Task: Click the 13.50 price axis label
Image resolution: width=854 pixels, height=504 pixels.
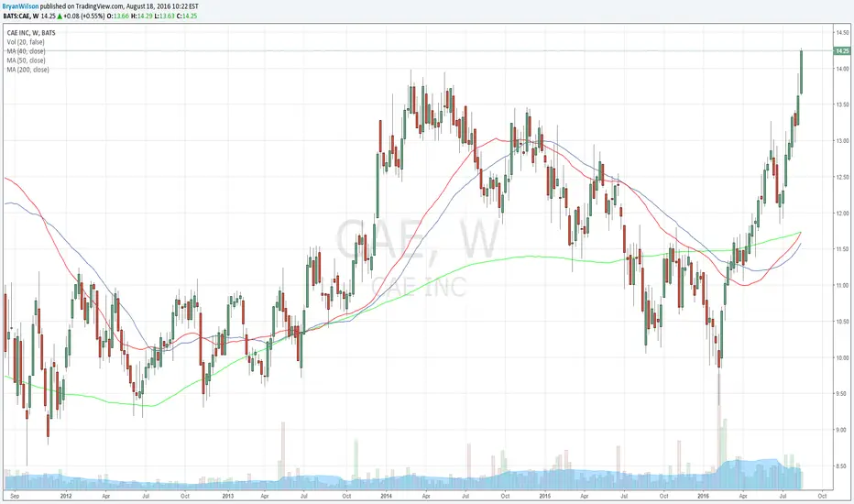Action: (842, 104)
